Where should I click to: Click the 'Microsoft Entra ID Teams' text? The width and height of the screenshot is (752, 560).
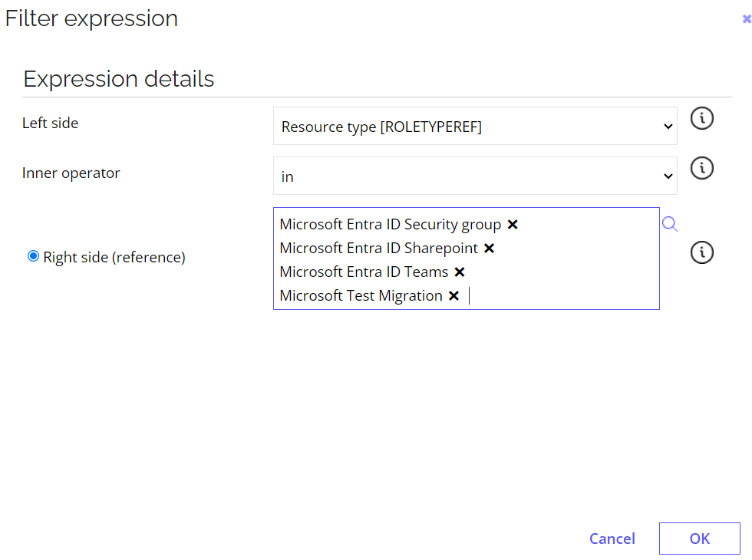coord(364,272)
